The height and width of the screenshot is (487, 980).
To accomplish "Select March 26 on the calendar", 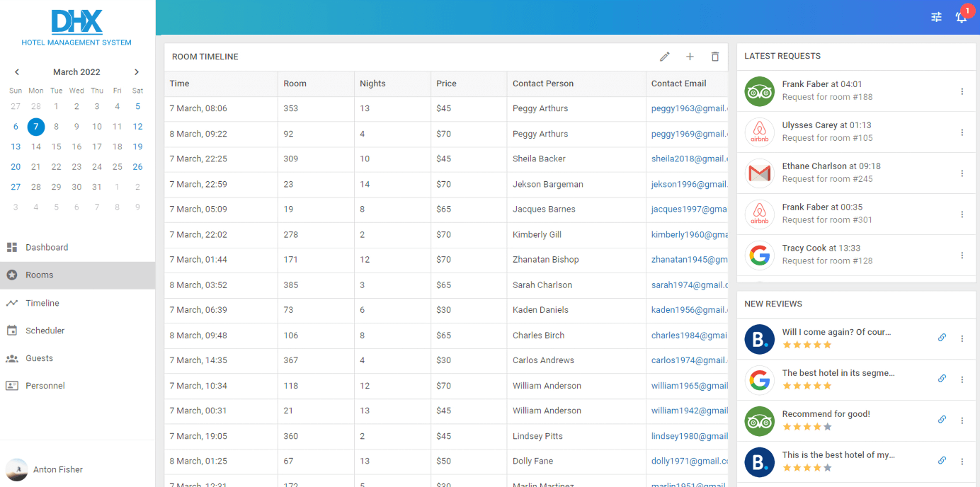I will [x=137, y=166].
